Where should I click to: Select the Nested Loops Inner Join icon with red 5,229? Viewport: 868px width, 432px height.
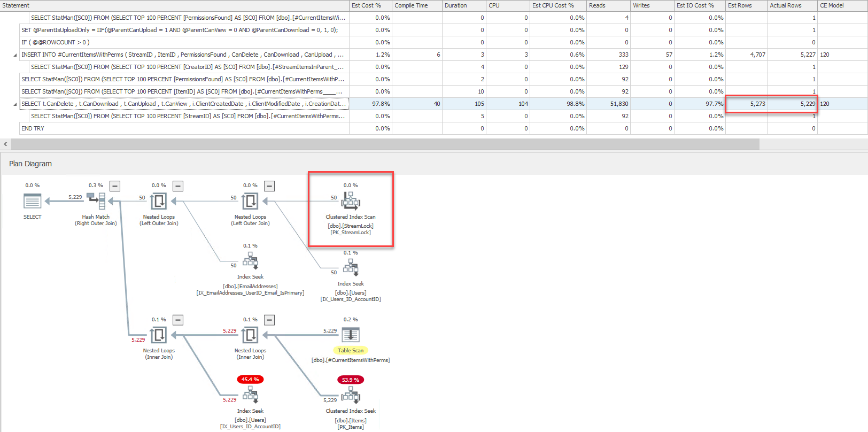point(159,335)
